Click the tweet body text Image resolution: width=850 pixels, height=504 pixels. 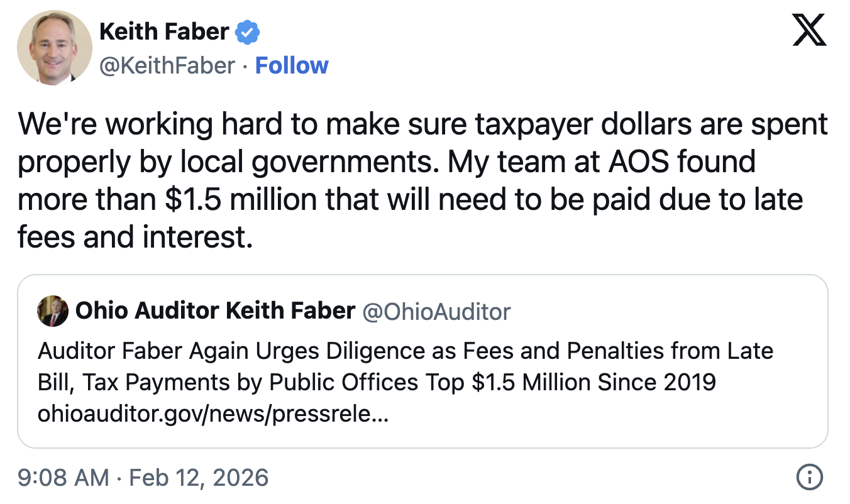[x=421, y=179]
